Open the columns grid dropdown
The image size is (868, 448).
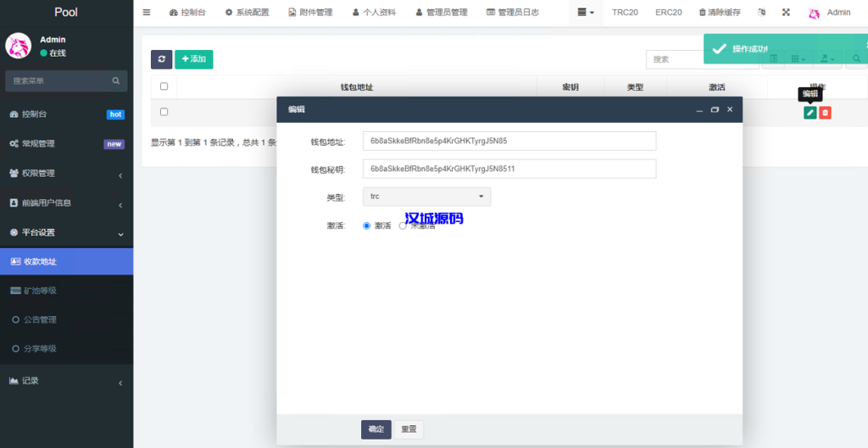coord(798,59)
